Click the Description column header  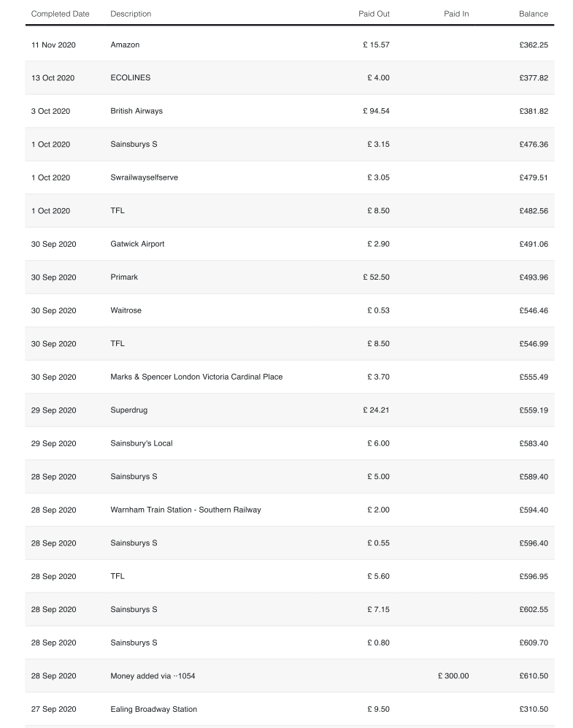click(131, 14)
